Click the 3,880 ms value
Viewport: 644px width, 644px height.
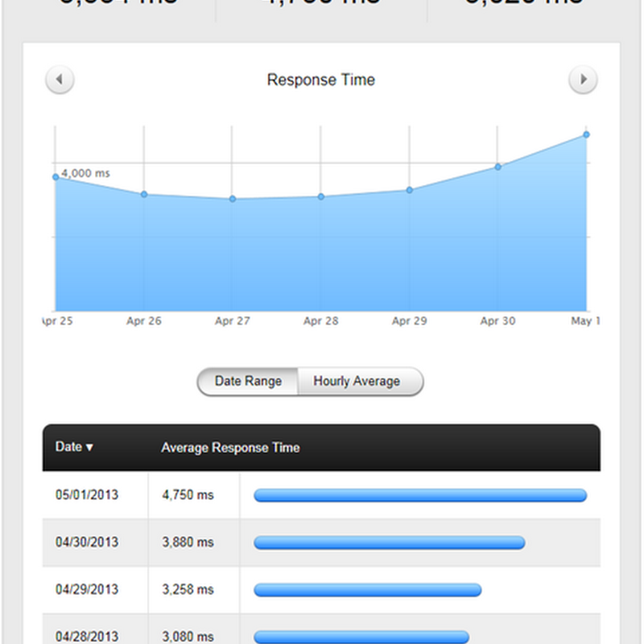tap(188, 542)
